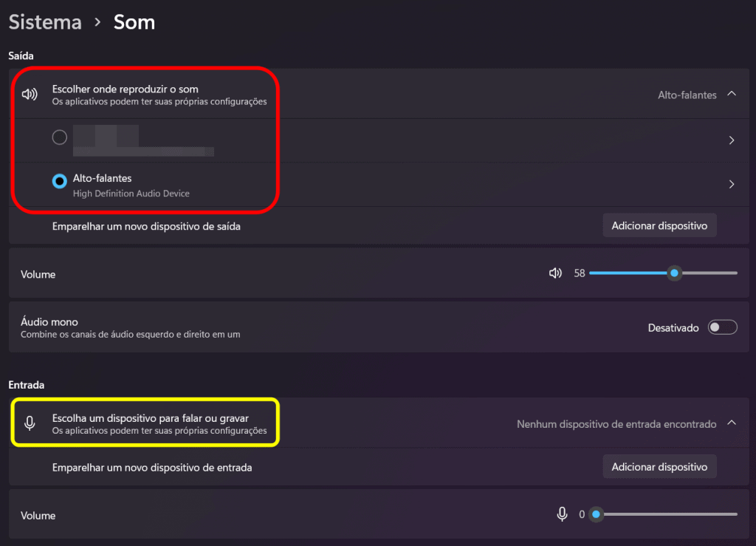Collapse the input device section chevron

pyautogui.click(x=732, y=423)
